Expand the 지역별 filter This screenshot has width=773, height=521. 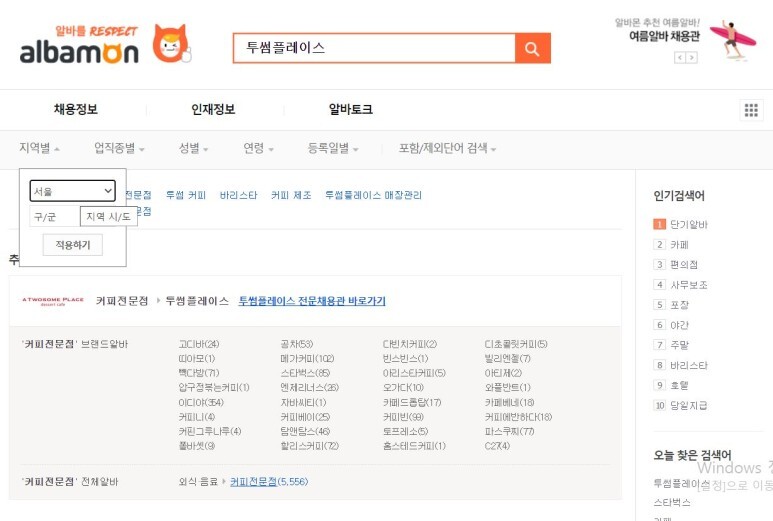[39, 148]
